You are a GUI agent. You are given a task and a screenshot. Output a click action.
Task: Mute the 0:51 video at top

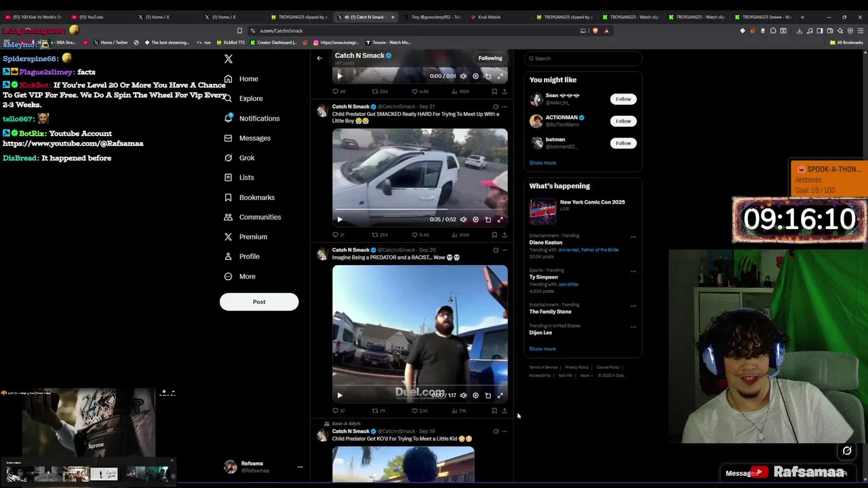point(463,76)
